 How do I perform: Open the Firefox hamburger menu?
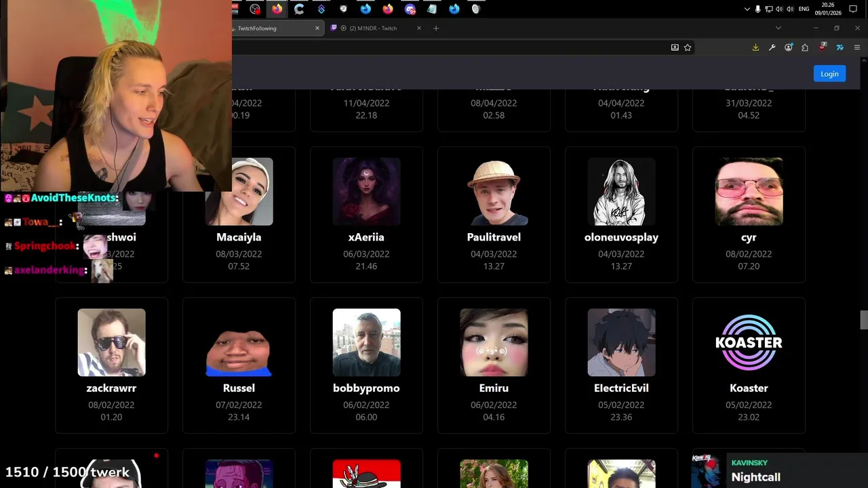857,47
